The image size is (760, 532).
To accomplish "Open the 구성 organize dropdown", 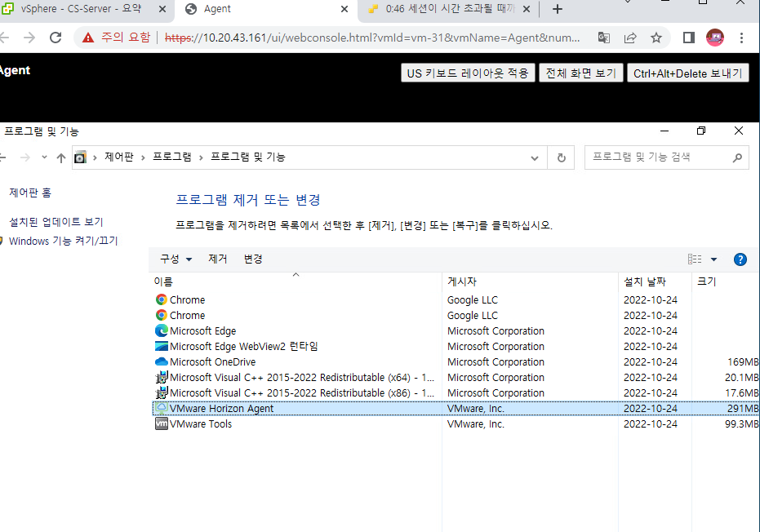I will point(176,259).
